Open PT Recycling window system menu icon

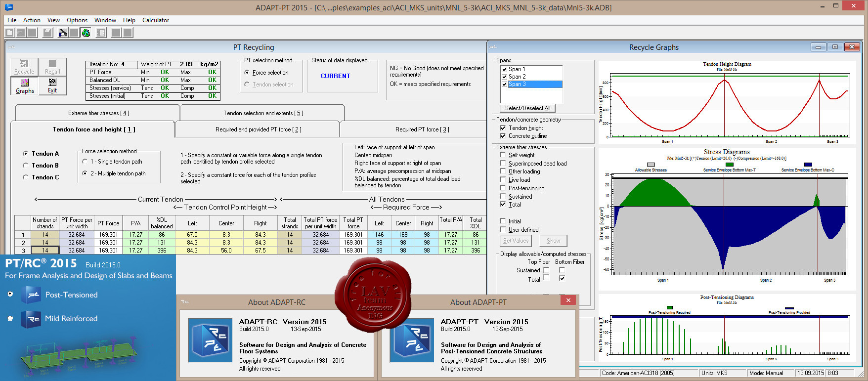tap(11, 47)
